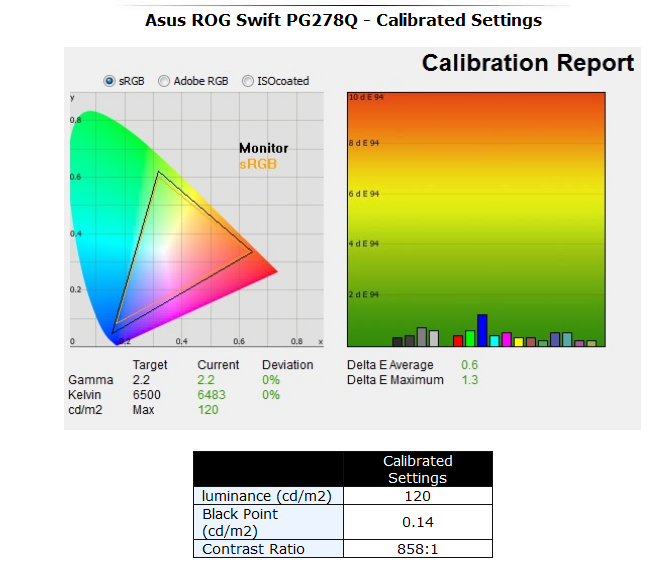Click the 'Current' column header
Viewport: 667px width, 566px height.
218,365
